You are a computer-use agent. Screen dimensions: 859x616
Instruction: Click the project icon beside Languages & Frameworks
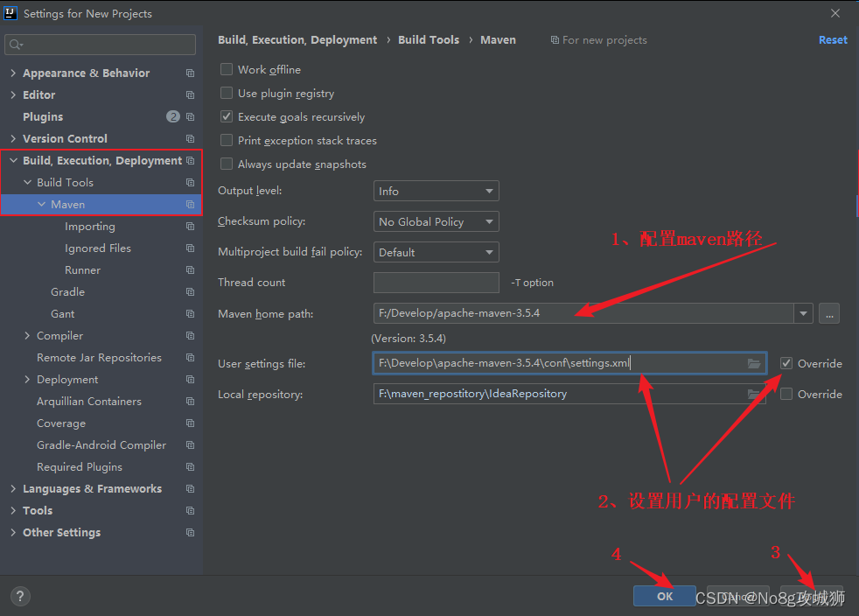click(x=190, y=489)
